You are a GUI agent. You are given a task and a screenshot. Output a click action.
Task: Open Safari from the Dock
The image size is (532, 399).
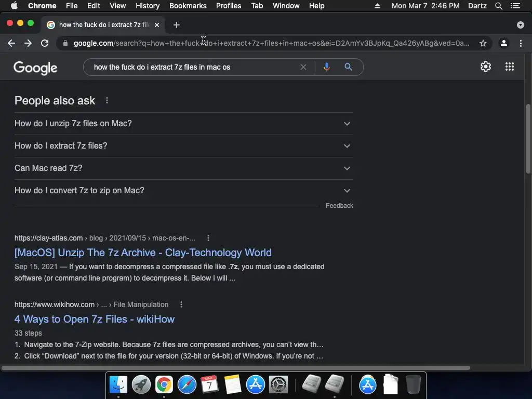(x=187, y=385)
